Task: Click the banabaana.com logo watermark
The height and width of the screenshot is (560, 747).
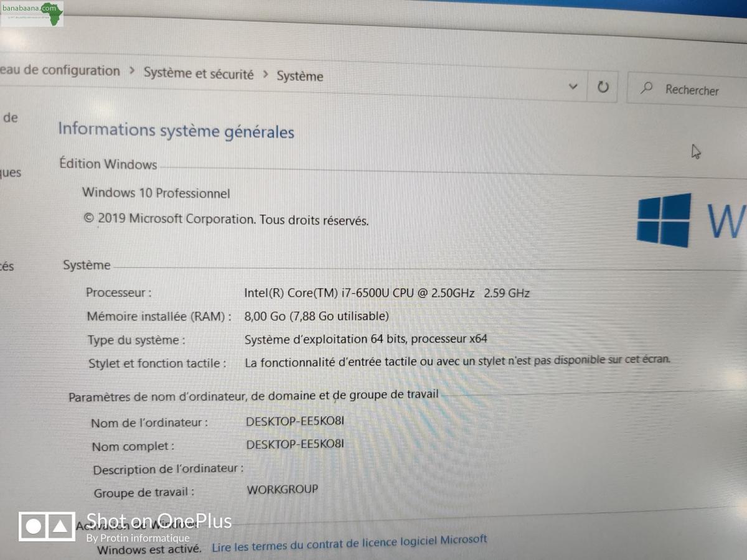Action: point(32,14)
